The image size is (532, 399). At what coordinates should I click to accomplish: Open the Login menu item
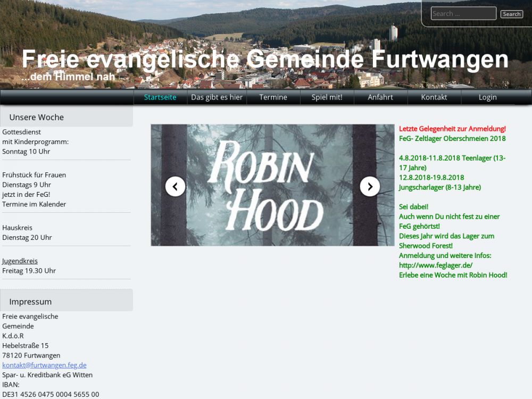pos(487,97)
